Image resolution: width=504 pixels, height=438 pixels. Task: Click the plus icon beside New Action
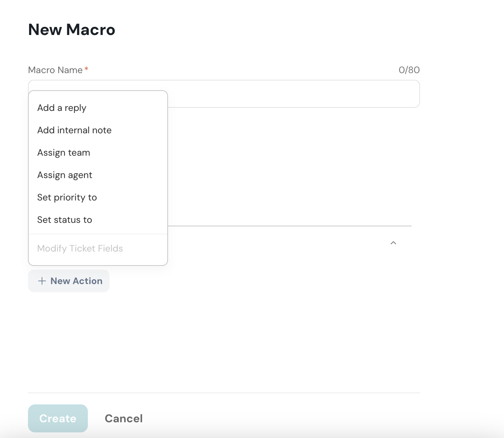[x=42, y=281]
